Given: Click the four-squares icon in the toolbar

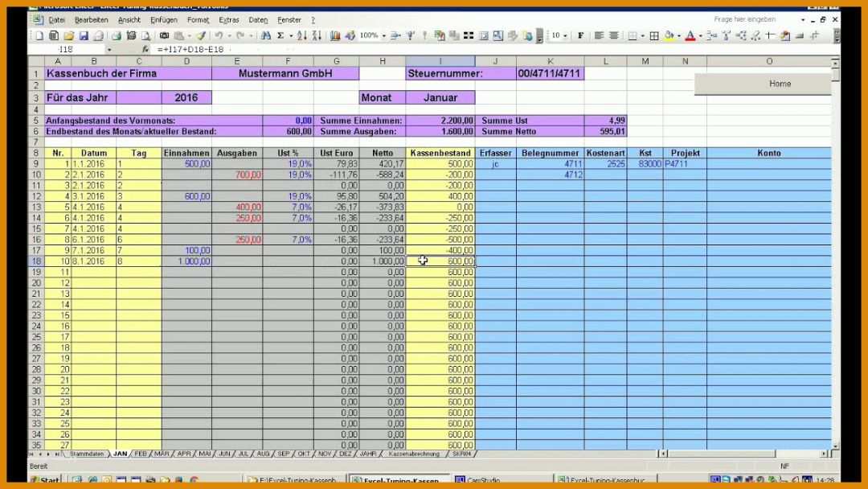Looking at the screenshot, I should pos(469,35).
